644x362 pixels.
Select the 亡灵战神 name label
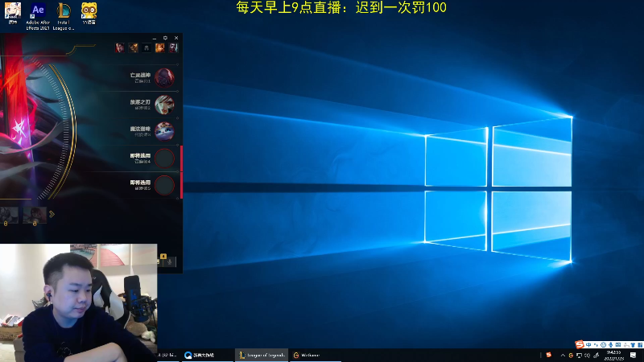[140, 75]
